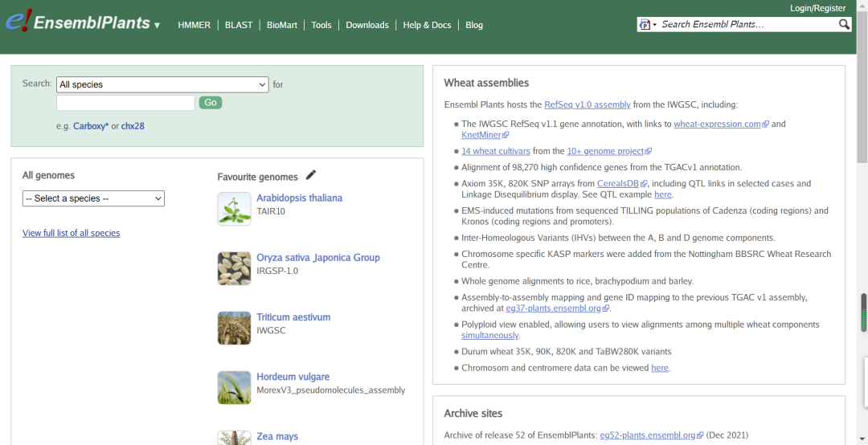The image size is (868, 445).
Task: Open the Oryza sativa Japonica Group link
Action: coord(318,257)
